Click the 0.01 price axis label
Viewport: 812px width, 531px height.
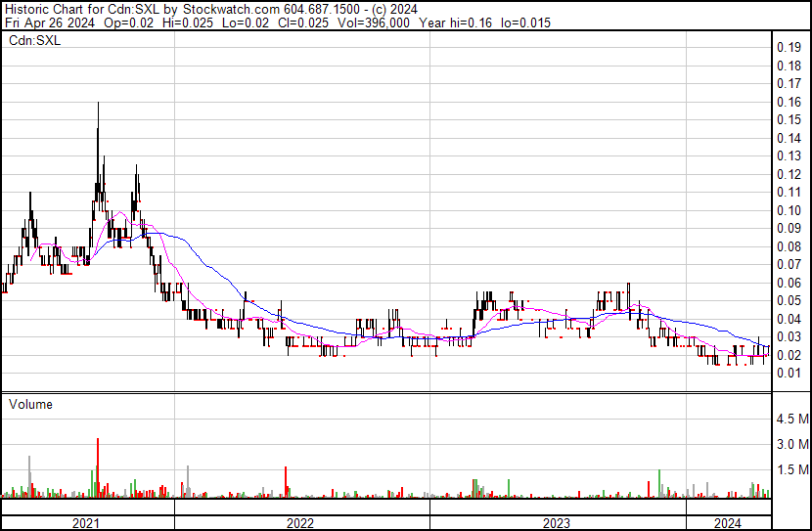pos(789,373)
